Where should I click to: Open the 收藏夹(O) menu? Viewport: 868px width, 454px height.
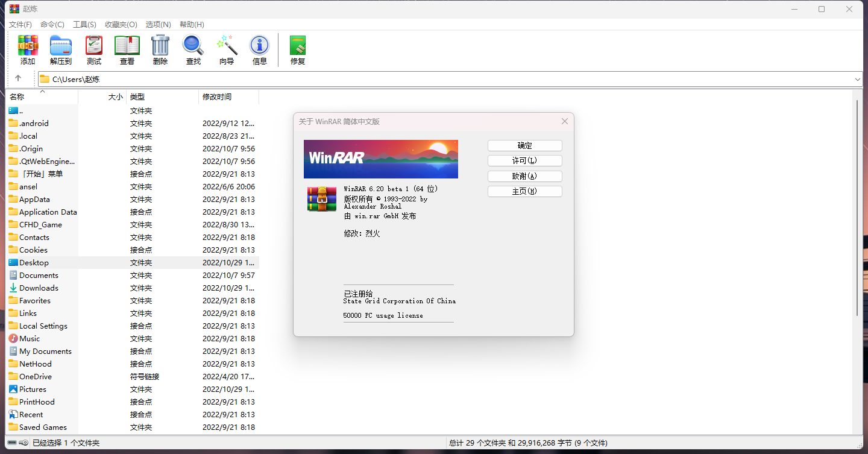[x=121, y=25]
